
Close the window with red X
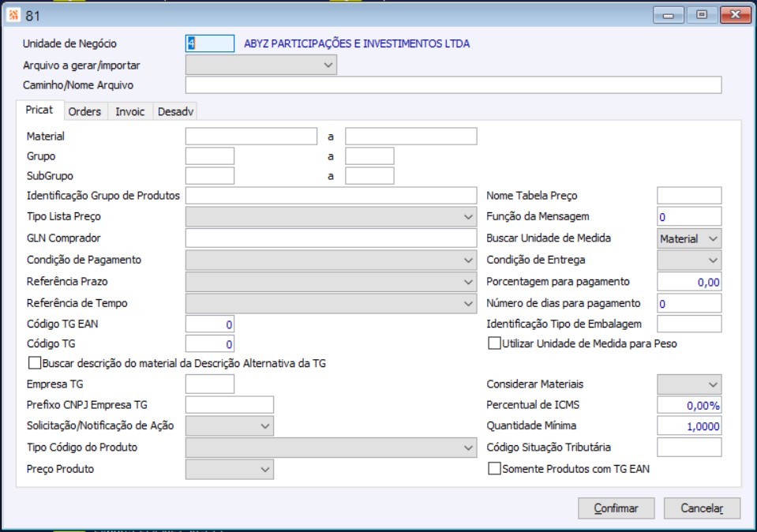tap(735, 15)
